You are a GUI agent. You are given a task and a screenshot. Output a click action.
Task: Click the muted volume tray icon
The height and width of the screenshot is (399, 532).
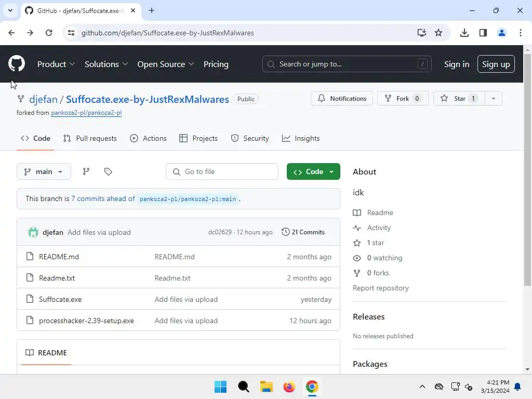(x=469, y=387)
